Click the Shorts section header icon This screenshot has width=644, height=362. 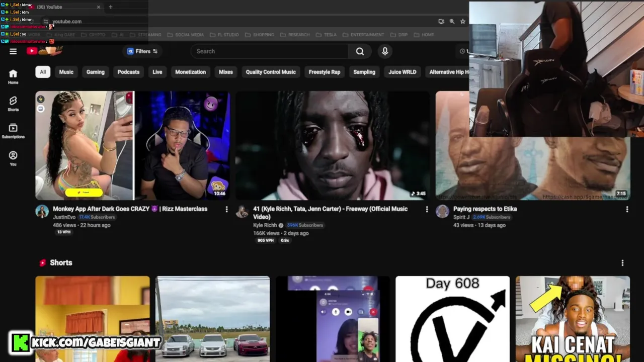[x=43, y=263]
